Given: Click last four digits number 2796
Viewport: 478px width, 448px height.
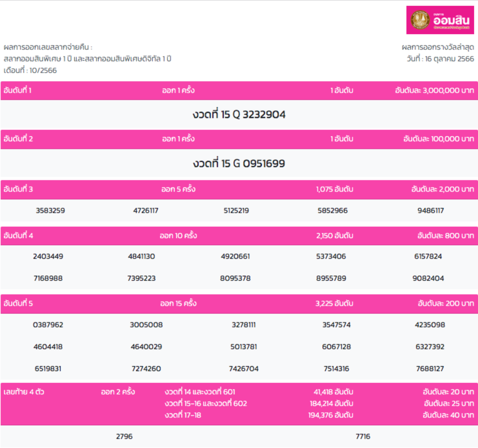Looking at the screenshot, I should point(124,436).
